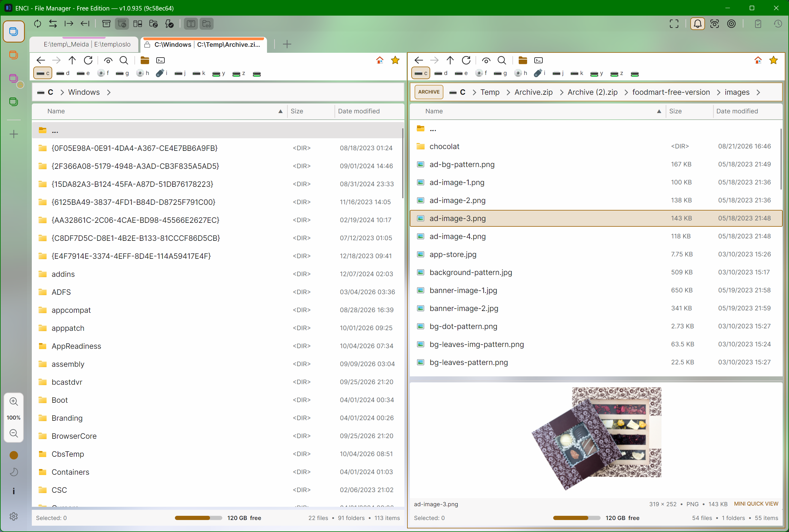Expand chevron after Temp in right breadcrumb
The width and height of the screenshot is (789, 532).
tap(508, 92)
